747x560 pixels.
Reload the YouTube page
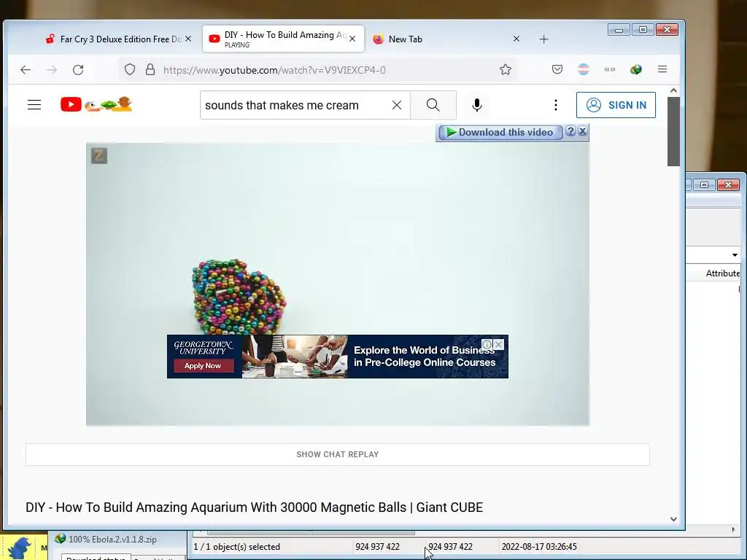78,70
